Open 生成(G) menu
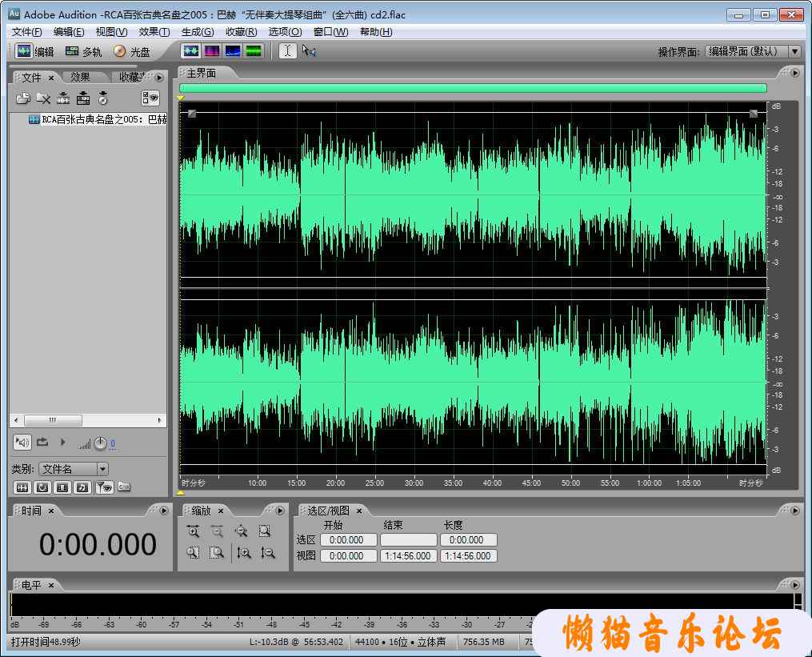The image size is (812, 657). [198, 32]
